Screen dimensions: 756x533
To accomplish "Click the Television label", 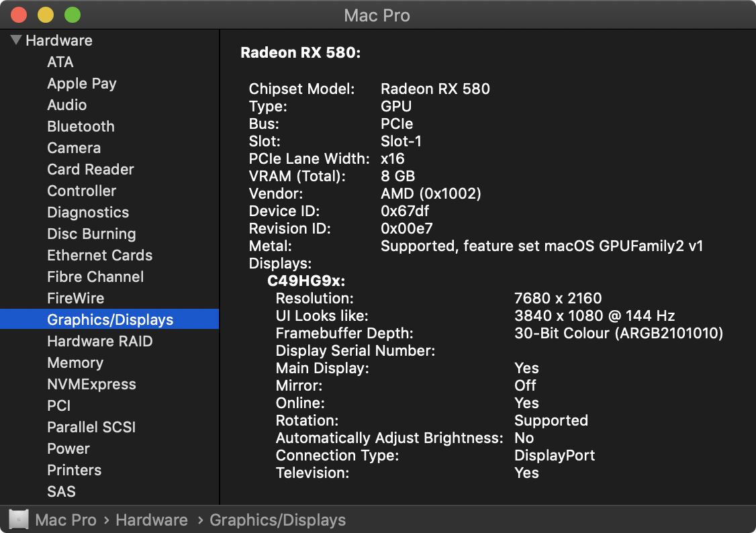I will pos(312,473).
